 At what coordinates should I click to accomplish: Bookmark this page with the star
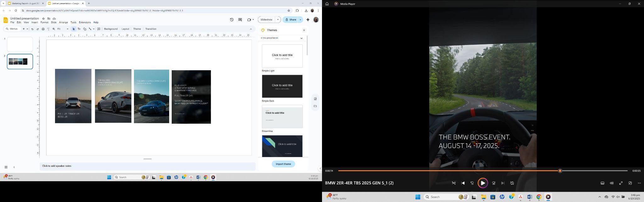point(289,10)
